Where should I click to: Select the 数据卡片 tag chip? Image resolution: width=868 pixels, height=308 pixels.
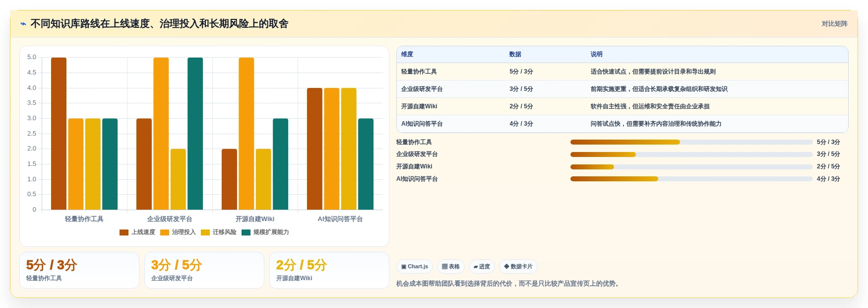[x=518, y=267]
